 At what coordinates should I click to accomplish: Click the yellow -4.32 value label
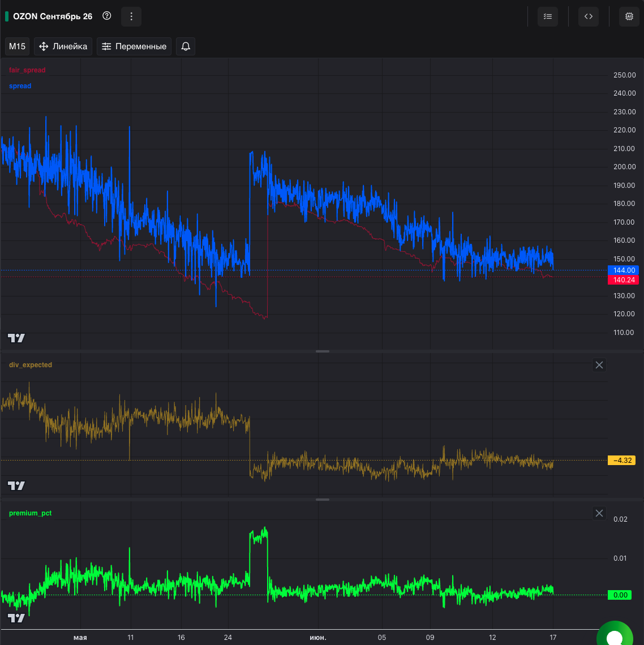click(622, 461)
